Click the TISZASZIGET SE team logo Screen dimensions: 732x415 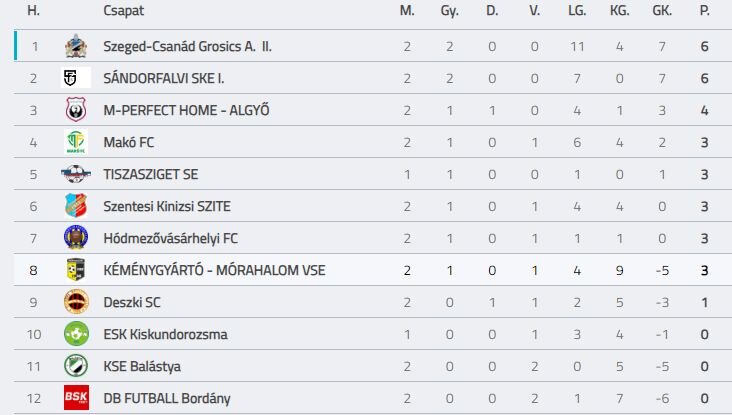click(76, 174)
